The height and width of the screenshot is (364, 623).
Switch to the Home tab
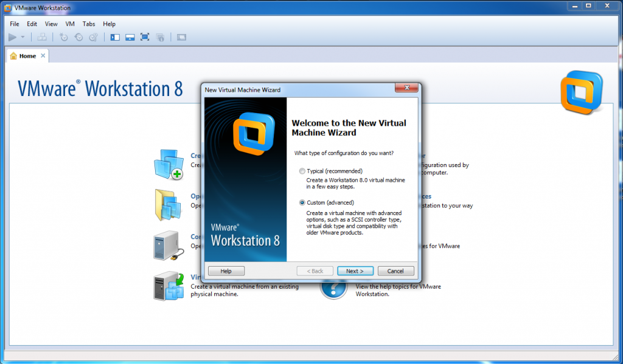[x=27, y=56]
